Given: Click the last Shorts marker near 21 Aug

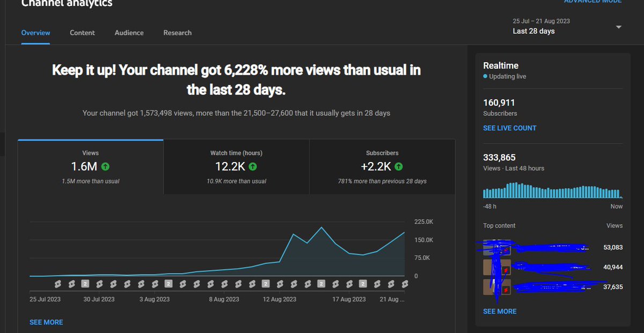Looking at the screenshot, I should (x=405, y=284).
